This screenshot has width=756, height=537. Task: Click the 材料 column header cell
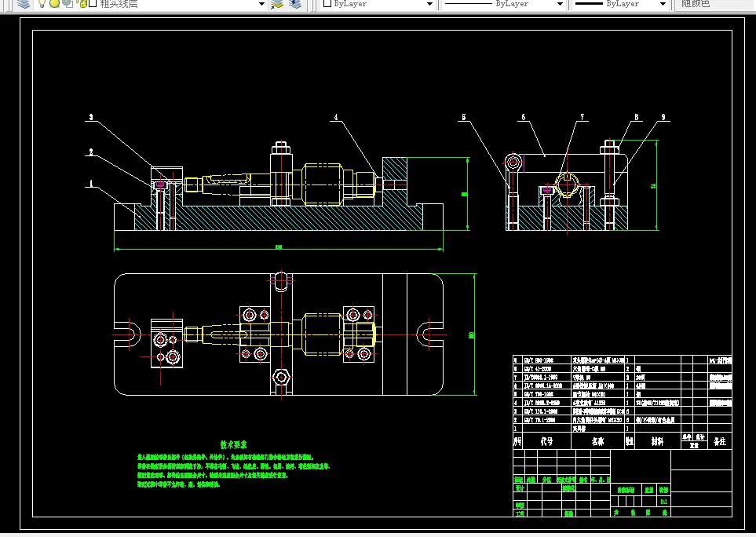click(x=658, y=441)
